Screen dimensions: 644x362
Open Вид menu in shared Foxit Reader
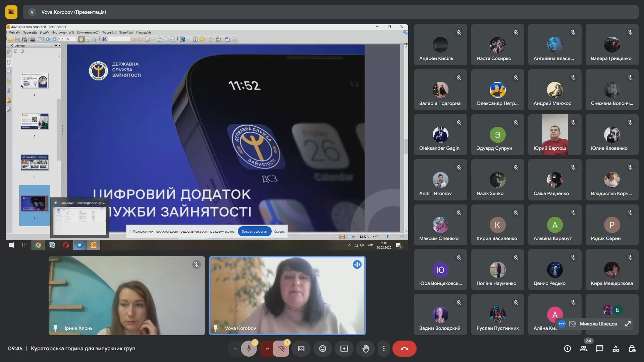[x=44, y=33]
